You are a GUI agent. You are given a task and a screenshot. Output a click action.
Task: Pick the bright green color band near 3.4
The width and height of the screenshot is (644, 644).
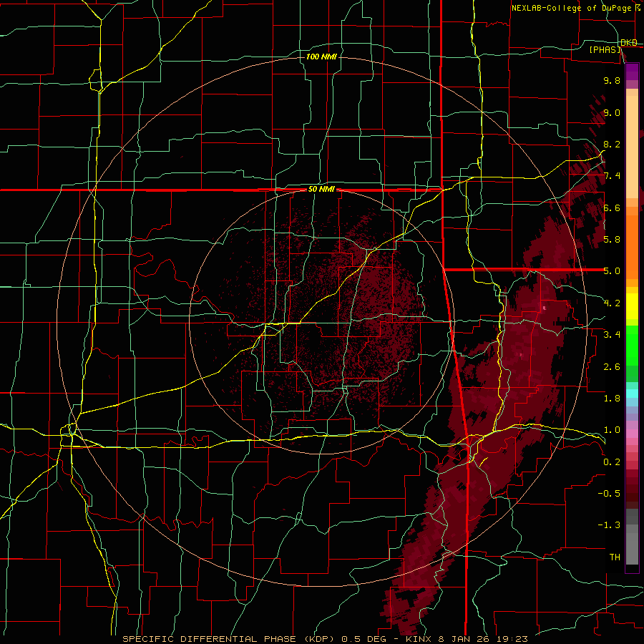tap(632, 346)
